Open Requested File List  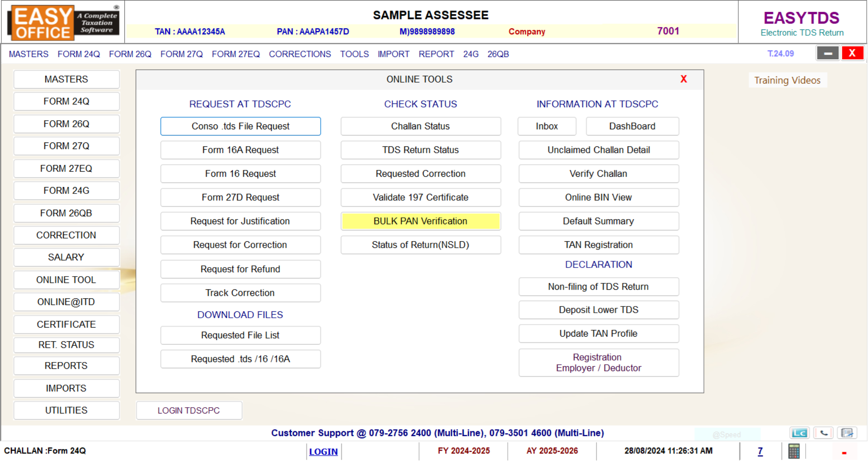click(x=241, y=335)
